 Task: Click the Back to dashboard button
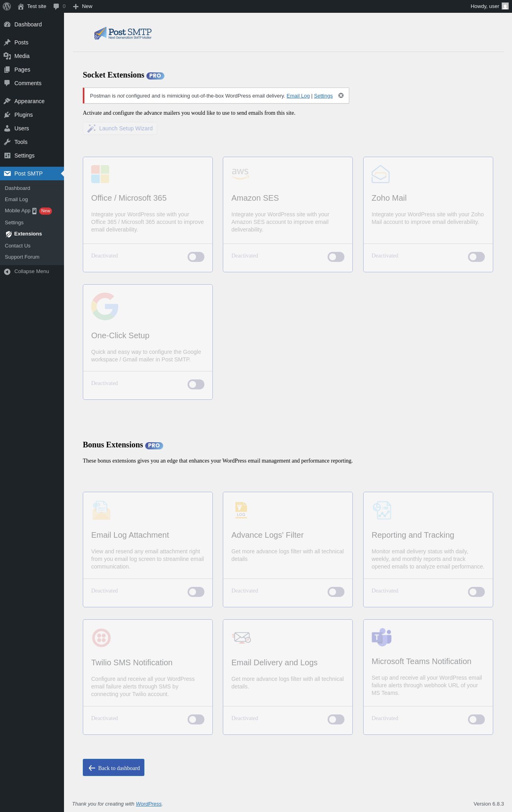click(x=114, y=768)
